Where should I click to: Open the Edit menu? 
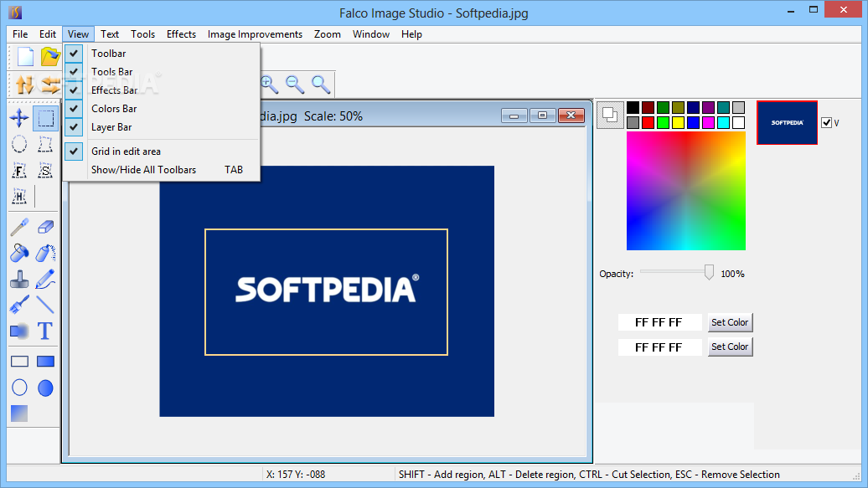click(48, 34)
